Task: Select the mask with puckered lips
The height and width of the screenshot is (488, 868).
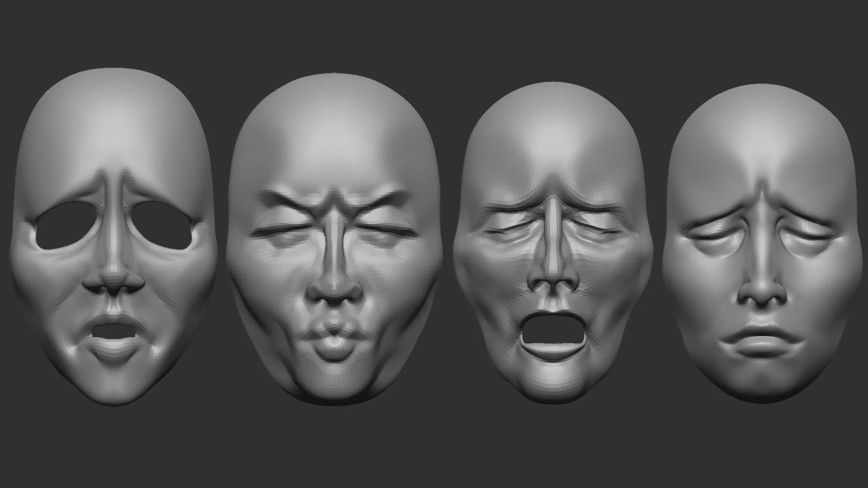Action: (334, 239)
